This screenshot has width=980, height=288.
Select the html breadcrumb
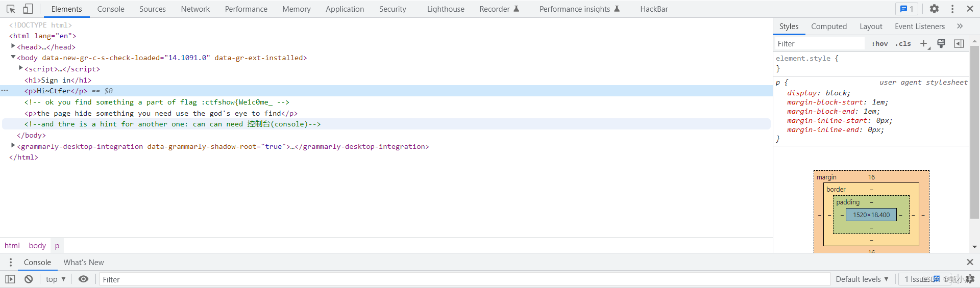click(12, 246)
